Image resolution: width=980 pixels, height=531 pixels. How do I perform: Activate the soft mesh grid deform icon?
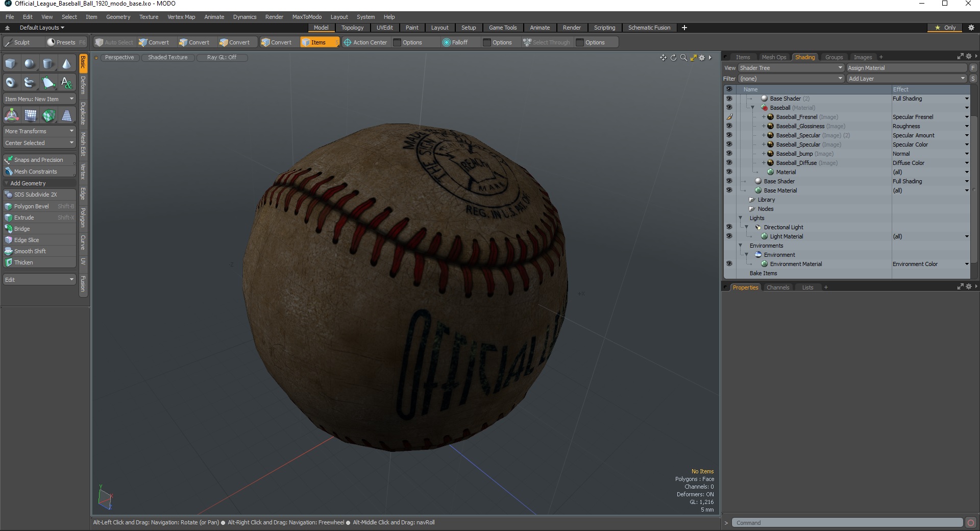coord(30,116)
